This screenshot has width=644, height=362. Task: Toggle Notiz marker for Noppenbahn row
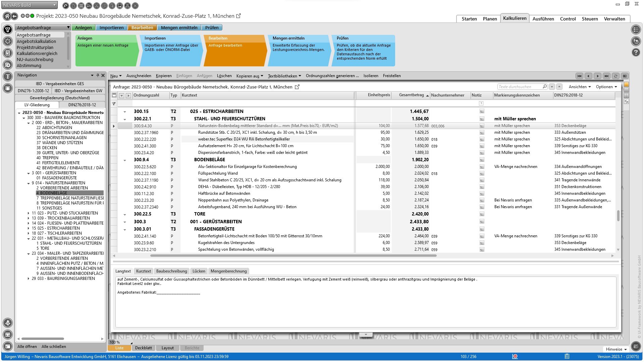tap(482, 200)
